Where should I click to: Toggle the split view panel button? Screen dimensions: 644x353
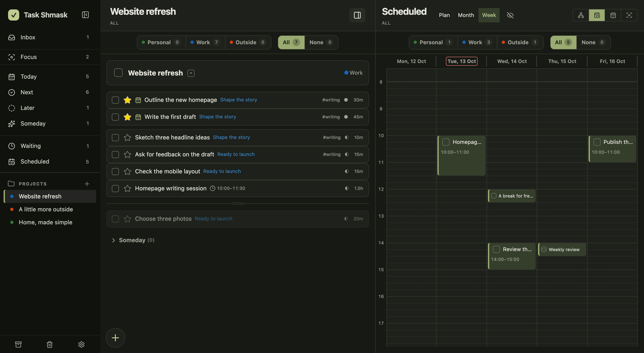[357, 15]
